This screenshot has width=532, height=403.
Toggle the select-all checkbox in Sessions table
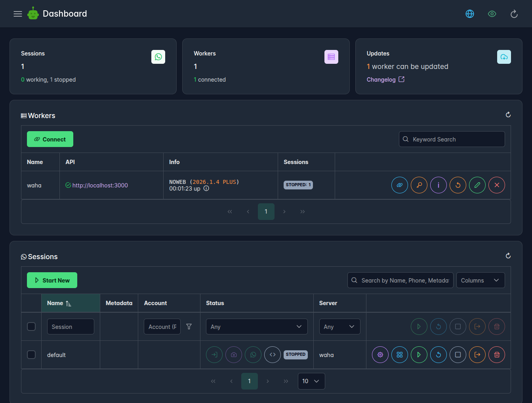click(31, 327)
